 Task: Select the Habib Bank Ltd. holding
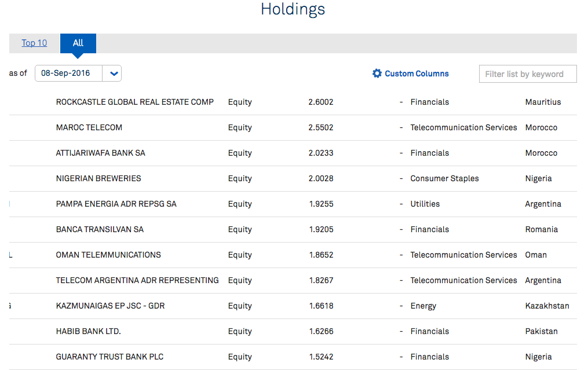pos(88,331)
